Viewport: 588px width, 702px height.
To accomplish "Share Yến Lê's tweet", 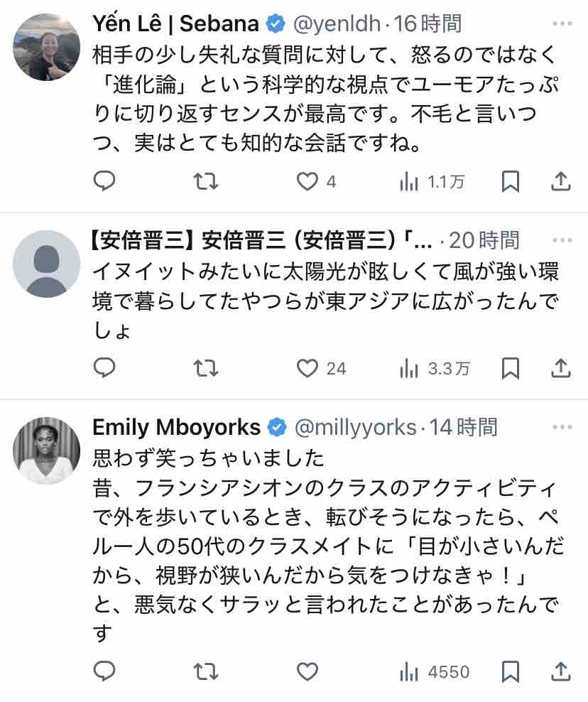I will tap(561, 182).
